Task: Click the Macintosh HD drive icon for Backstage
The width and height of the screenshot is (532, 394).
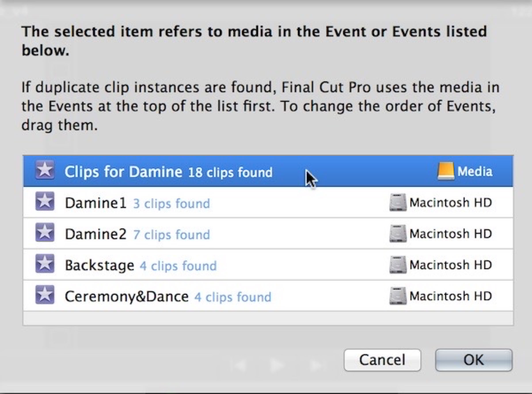Action: click(x=398, y=265)
